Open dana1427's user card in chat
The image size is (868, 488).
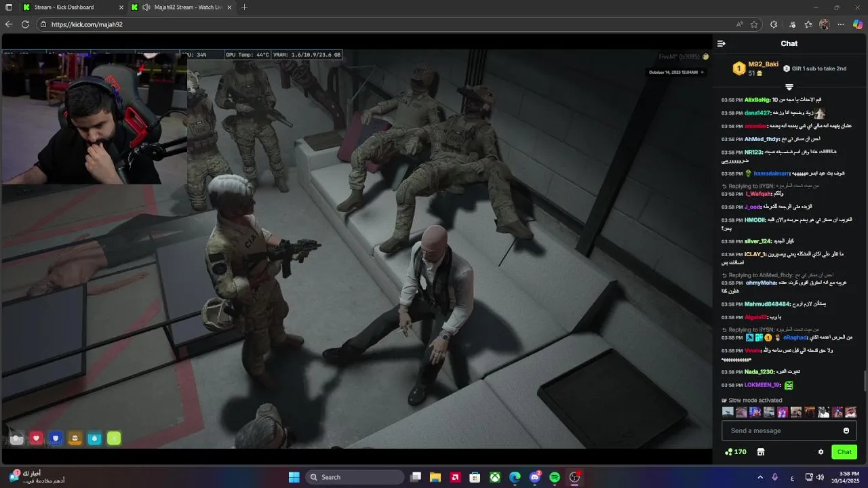click(757, 113)
